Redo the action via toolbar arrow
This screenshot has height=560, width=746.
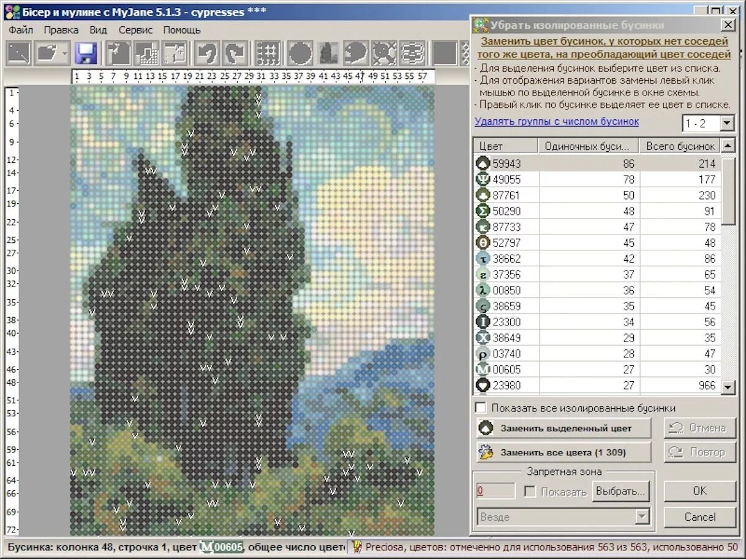(x=235, y=54)
